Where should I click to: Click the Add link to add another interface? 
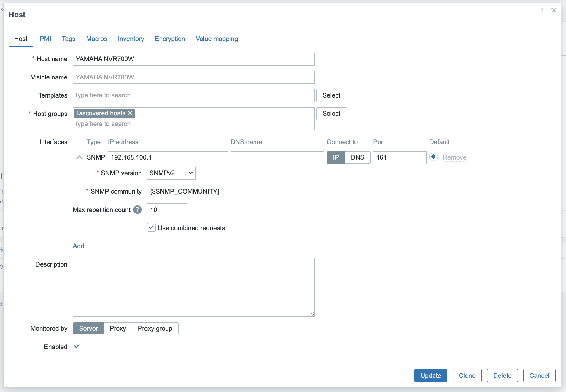[x=78, y=246]
